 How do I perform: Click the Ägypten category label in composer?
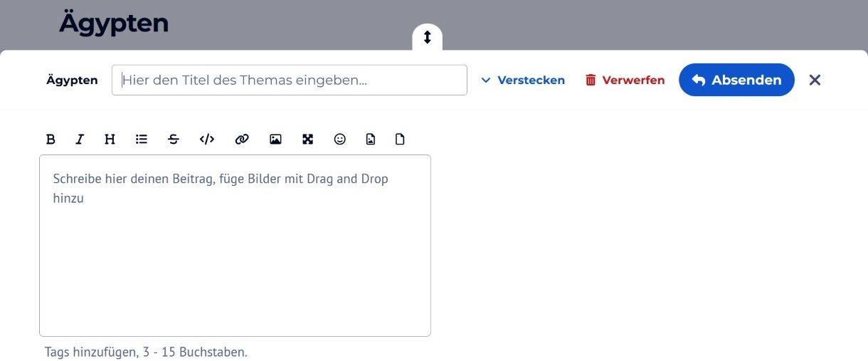click(72, 80)
